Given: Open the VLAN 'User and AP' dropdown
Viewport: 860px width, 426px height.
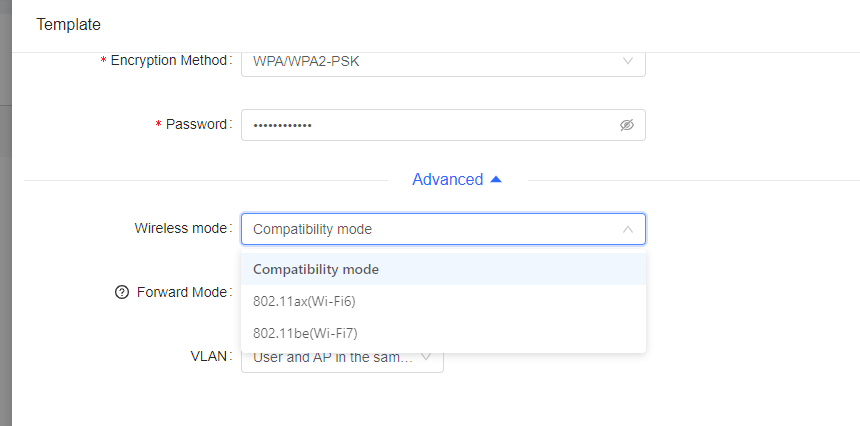Looking at the screenshot, I should 342,359.
